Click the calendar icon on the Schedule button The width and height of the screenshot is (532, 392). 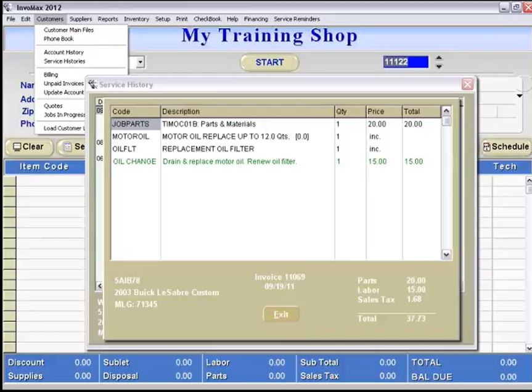(x=489, y=147)
